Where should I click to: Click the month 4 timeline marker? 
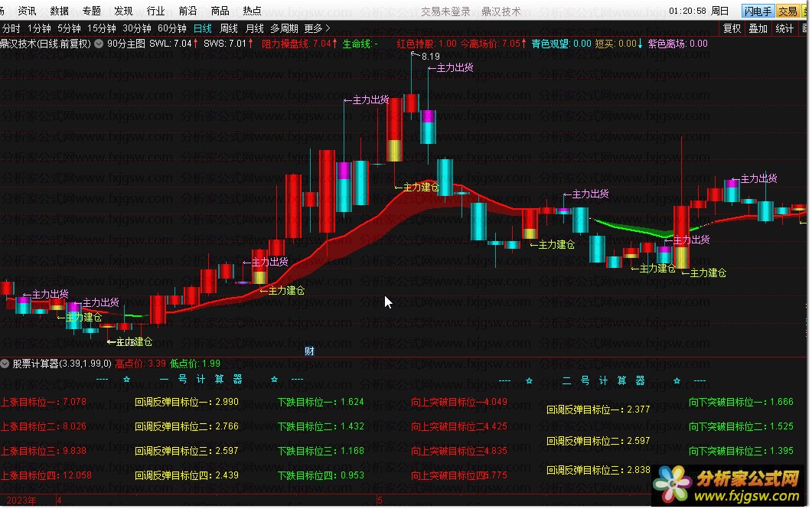(x=59, y=501)
